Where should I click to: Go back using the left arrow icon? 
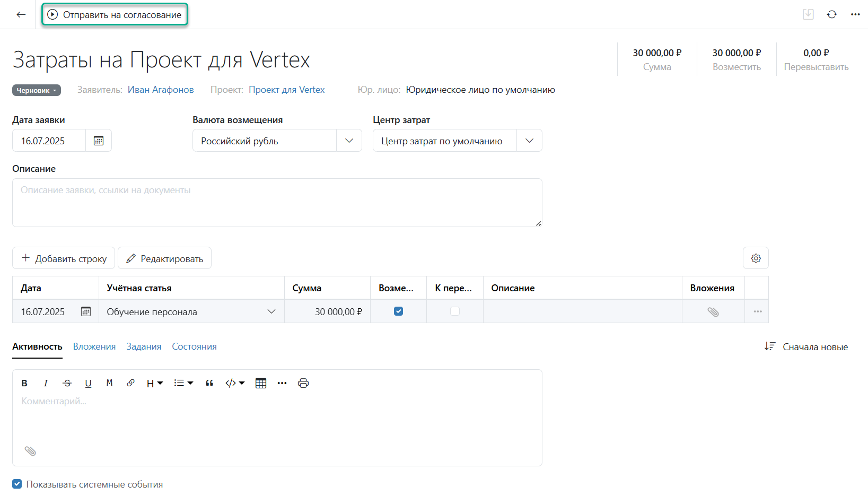[21, 14]
